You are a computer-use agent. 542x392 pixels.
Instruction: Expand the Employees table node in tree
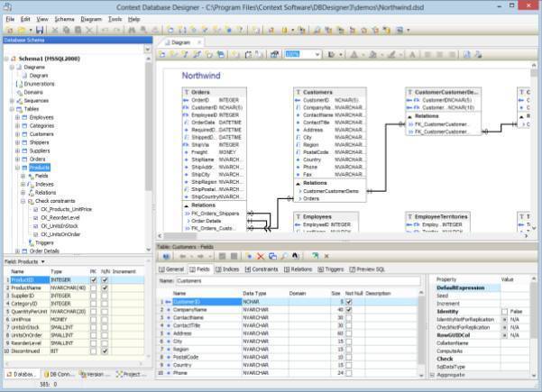click(x=17, y=117)
